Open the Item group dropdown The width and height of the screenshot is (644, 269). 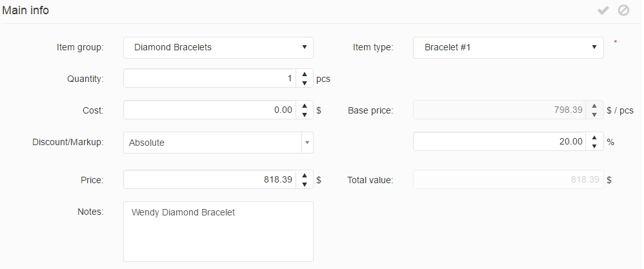click(x=218, y=47)
